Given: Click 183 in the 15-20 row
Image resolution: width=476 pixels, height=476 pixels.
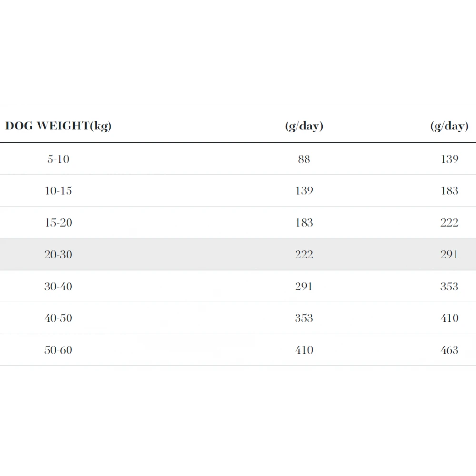Looking at the screenshot, I should point(304,223).
